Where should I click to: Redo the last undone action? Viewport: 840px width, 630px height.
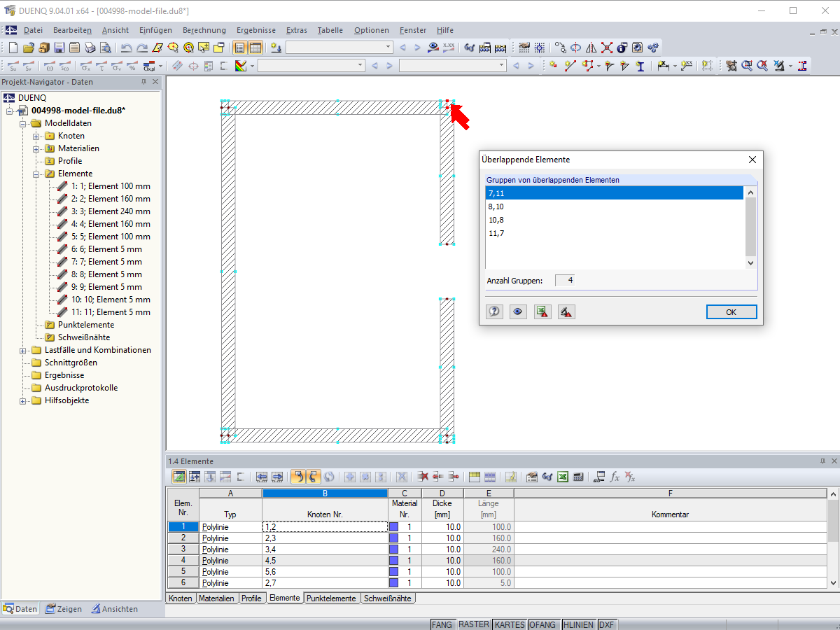(141, 48)
